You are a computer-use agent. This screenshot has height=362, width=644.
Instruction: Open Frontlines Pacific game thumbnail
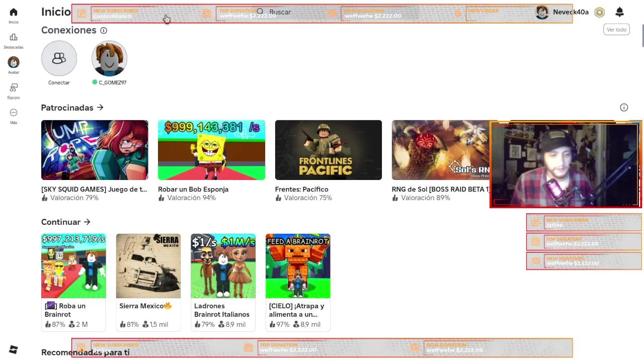click(329, 150)
